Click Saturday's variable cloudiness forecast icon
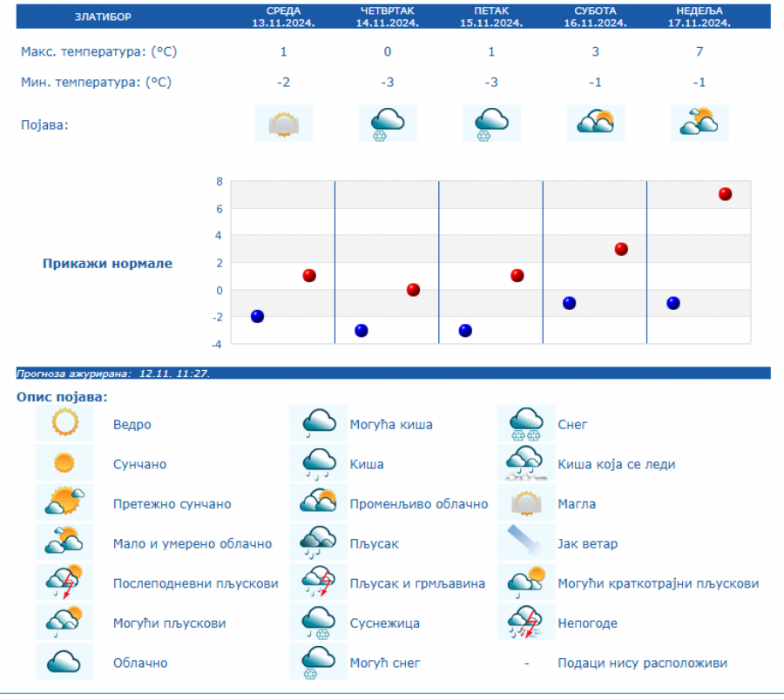Screen dimensions: 784x700 [x=596, y=124]
